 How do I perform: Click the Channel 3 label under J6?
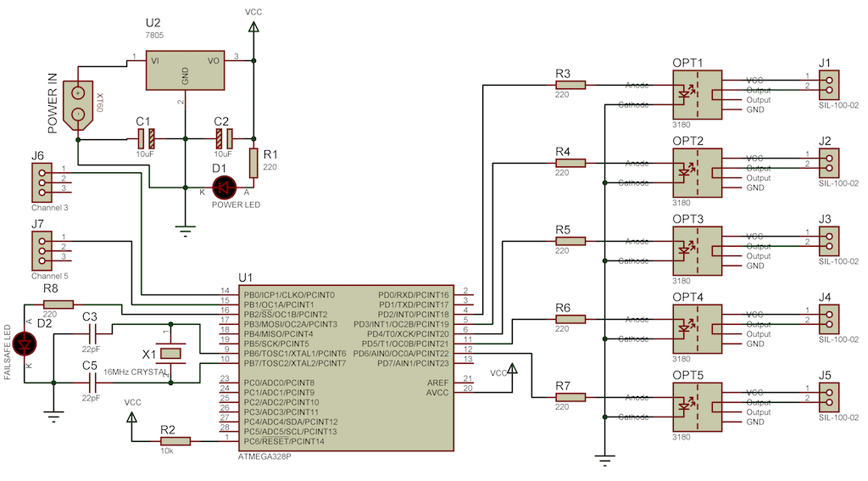coord(50,208)
